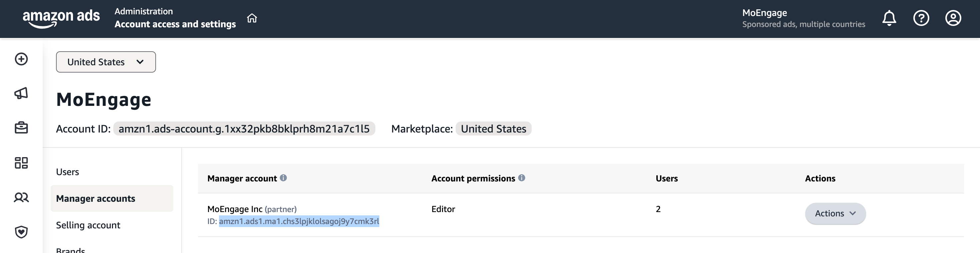The height and width of the screenshot is (253, 980).
Task: Click info icon next to Account permissions
Action: coord(522,178)
